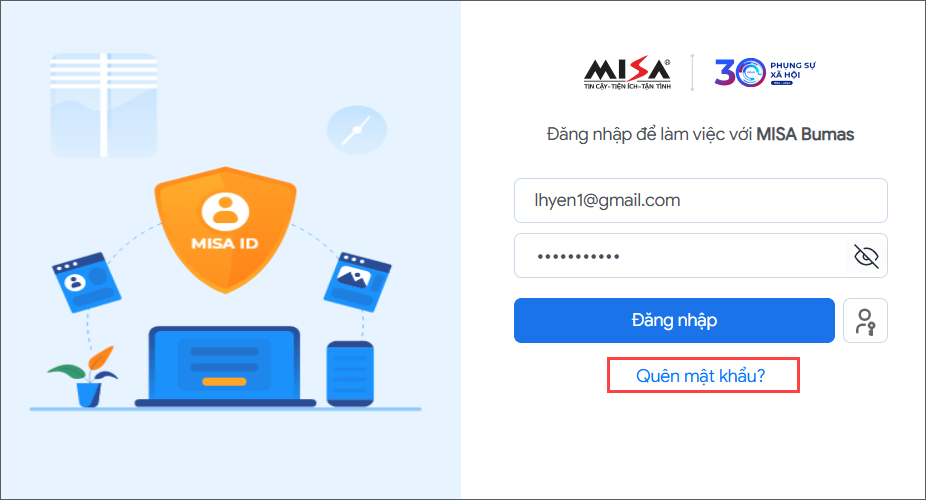Screen dimensions: 926x500
Task: Click the avatar icon inside the shield
Action: (x=225, y=211)
